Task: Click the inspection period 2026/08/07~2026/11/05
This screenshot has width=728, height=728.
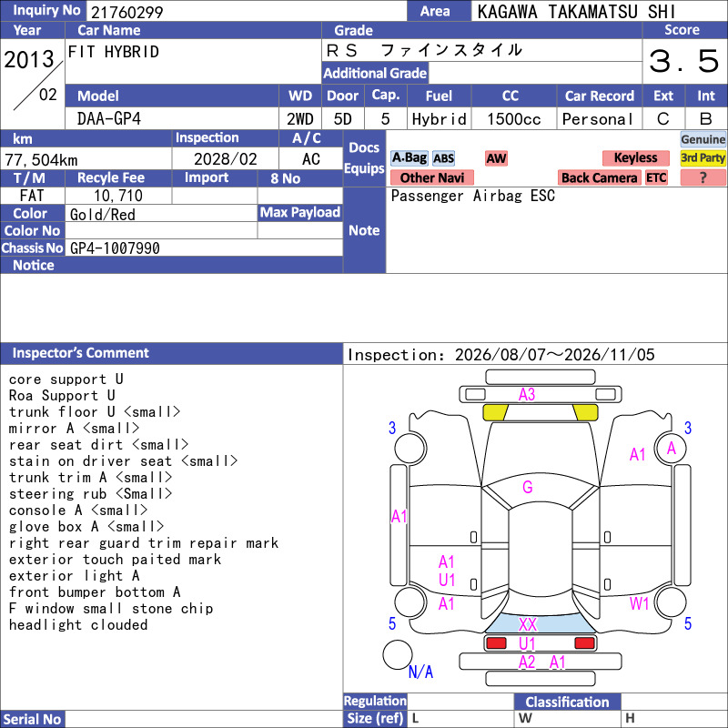Action: 554,355
